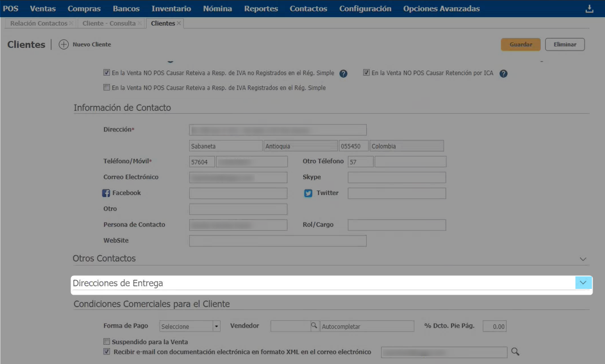Image resolution: width=605 pixels, height=364 pixels.
Task: Expand the Otros Contactos section
Action: pyautogui.click(x=583, y=259)
